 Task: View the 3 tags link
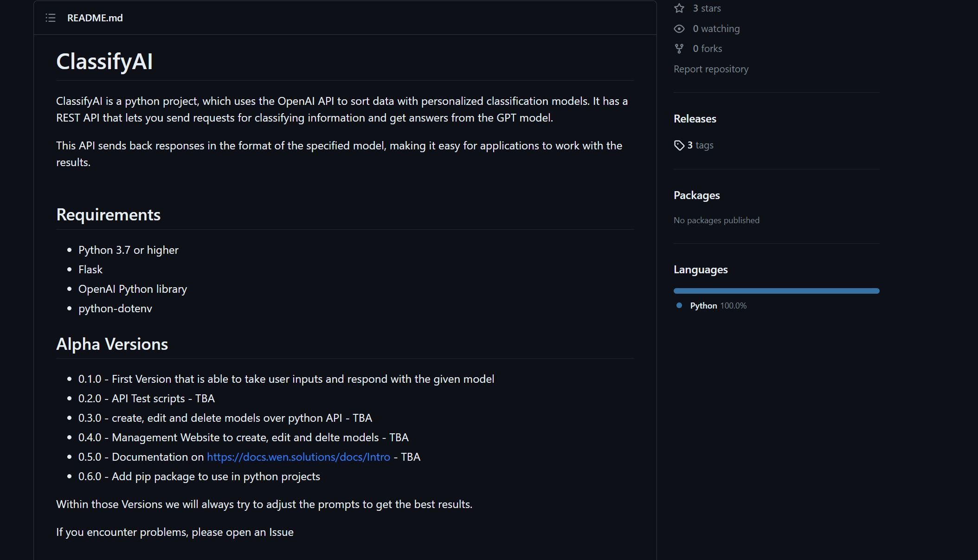pos(700,145)
